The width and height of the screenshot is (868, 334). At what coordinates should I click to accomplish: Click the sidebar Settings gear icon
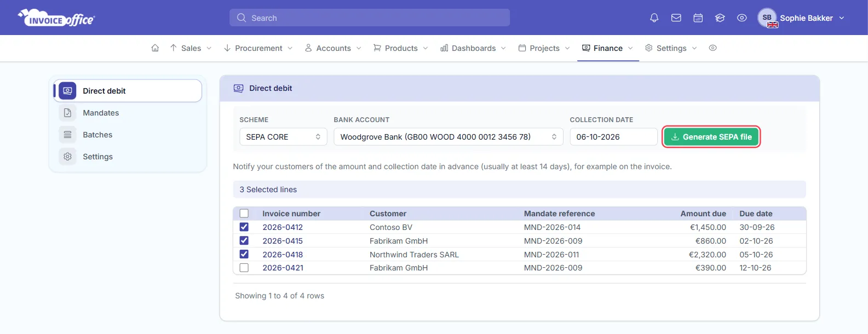[x=67, y=157]
